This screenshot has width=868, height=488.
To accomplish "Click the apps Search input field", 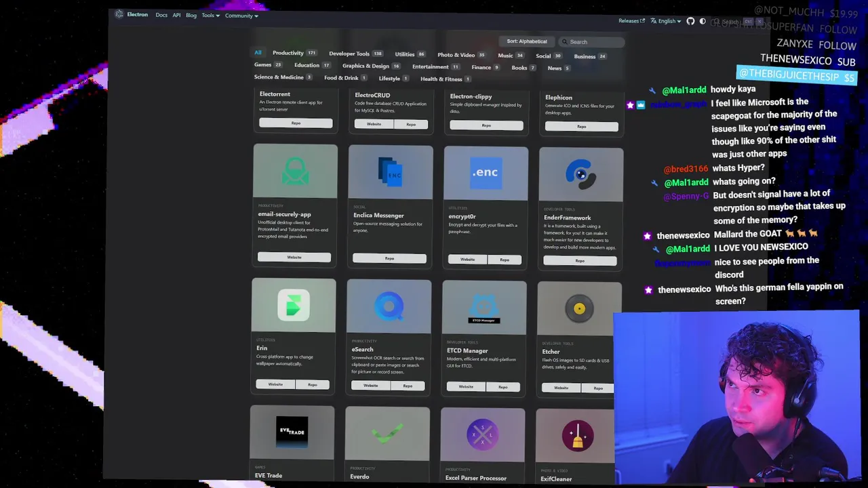I will tap(592, 42).
